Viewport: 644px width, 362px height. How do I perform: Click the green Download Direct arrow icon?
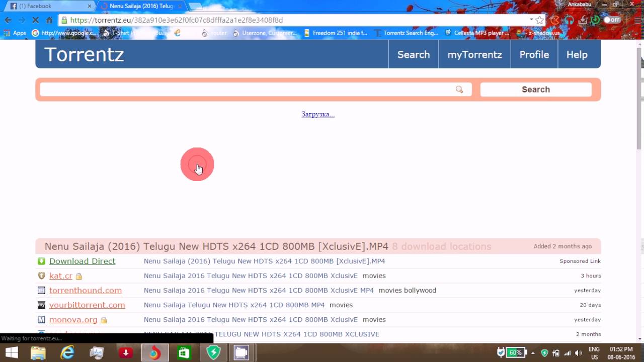pos(41,261)
